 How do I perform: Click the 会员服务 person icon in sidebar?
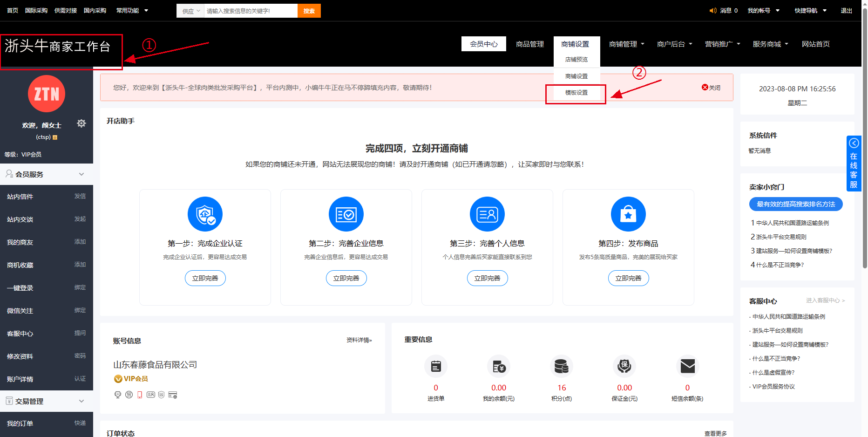coord(9,174)
